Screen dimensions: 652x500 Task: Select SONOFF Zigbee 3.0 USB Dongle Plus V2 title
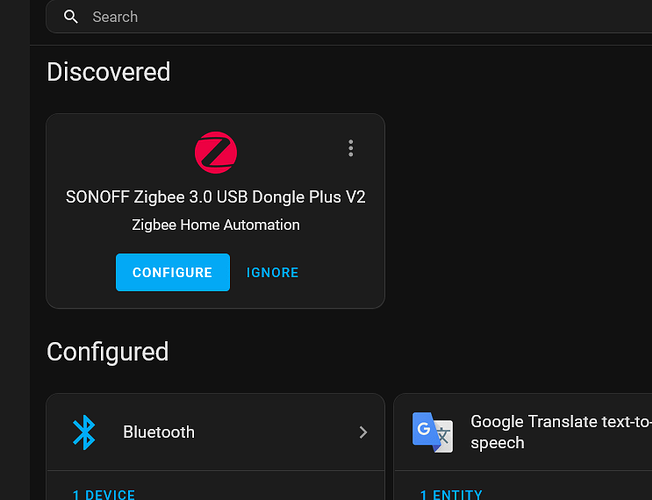pyautogui.click(x=215, y=197)
